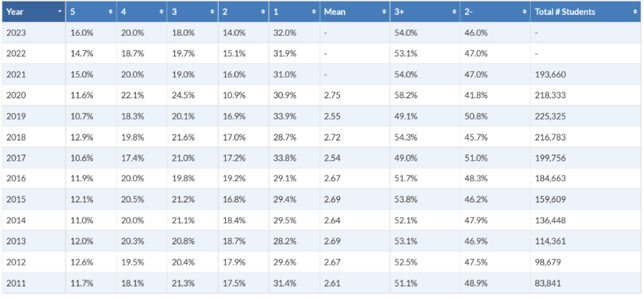Screen dimensions: 644x299
Task: Select the 2015 row year cell
Action: (34, 200)
